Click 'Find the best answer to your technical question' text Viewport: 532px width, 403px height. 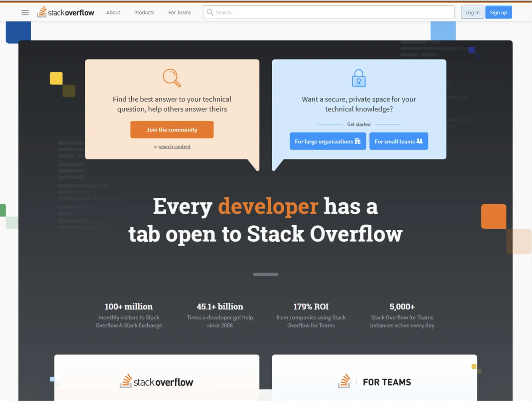pos(172,104)
